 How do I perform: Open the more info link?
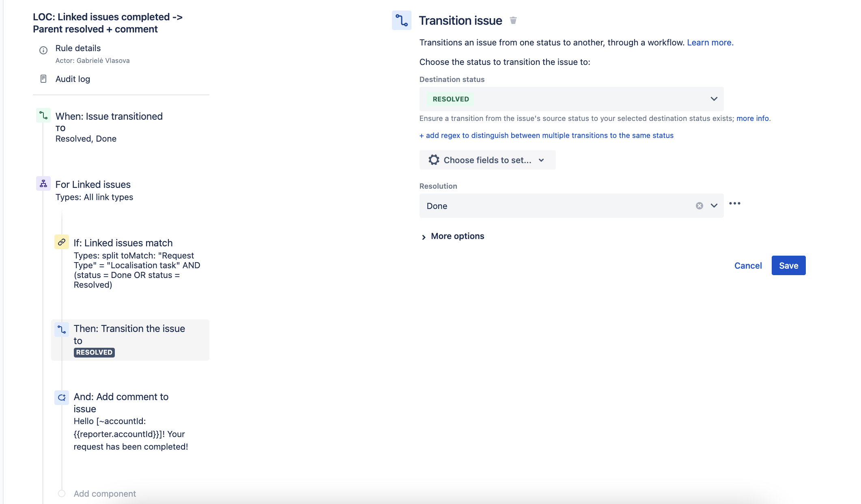pos(753,118)
